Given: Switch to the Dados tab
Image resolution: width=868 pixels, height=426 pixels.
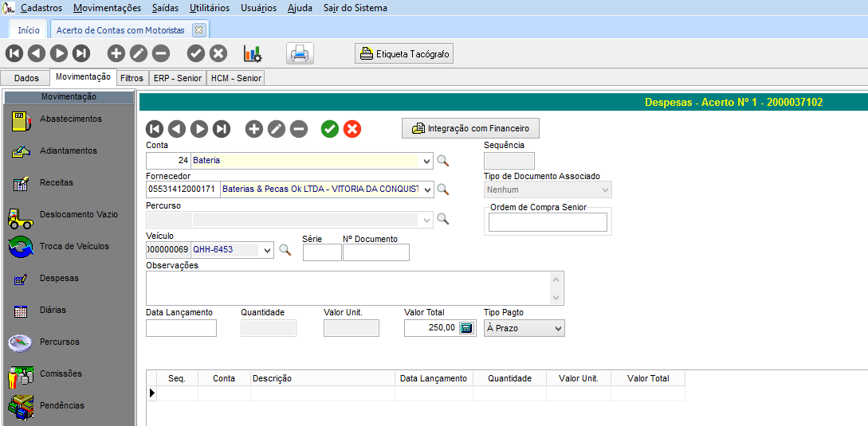Looking at the screenshot, I should [x=26, y=78].
